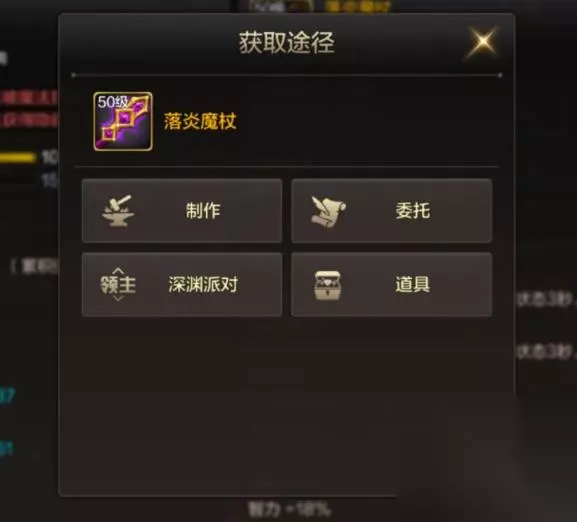The image size is (577, 522).
Task: Click the 领主 lord difficulty icon
Action: [118, 284]
